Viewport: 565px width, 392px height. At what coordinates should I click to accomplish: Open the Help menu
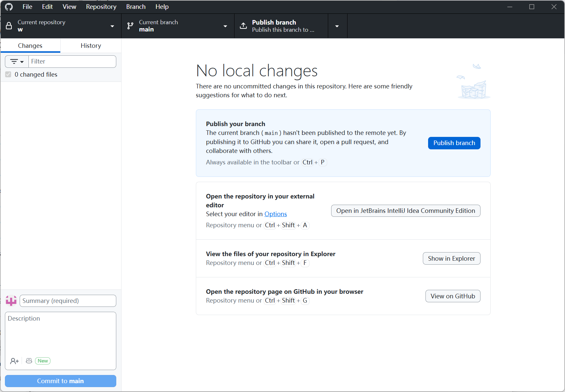(162, 7)
